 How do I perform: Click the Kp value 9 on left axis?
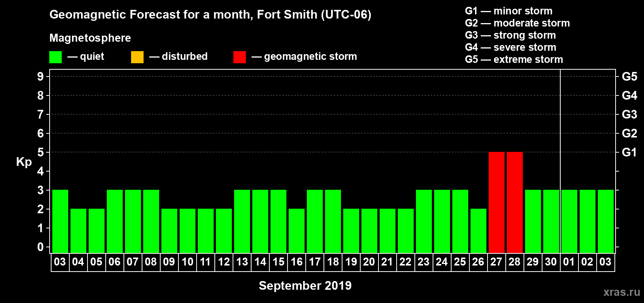(x=41, y=77)
